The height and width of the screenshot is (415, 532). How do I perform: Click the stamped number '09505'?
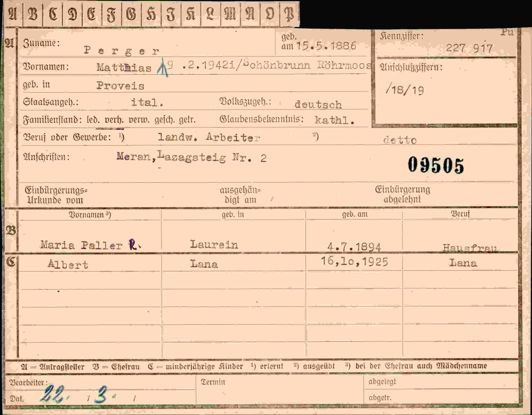(436, 165)
